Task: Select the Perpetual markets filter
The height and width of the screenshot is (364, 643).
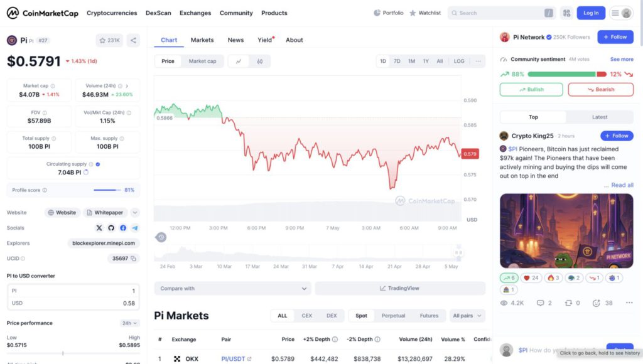Action: click(x=393, y=316)
